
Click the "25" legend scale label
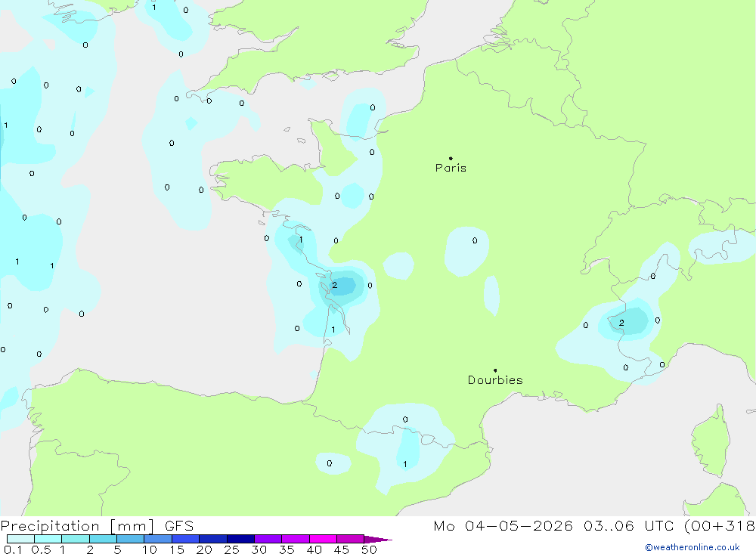click(x=231, y=549)
